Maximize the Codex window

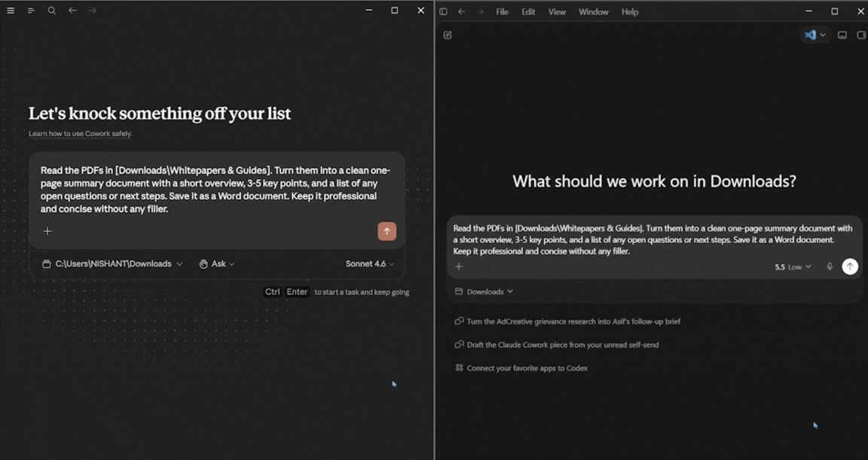point(835,11)
